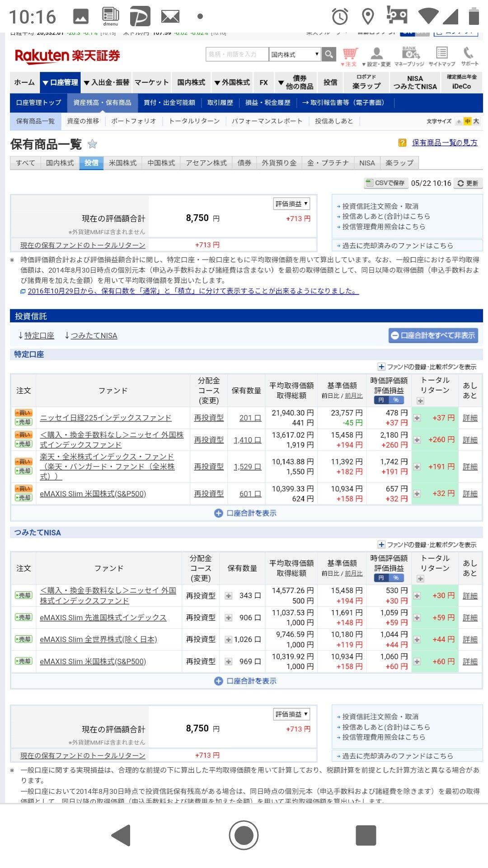This screenshot has width=488, height=868.
Task: Open サイトマップ icon
Action: (442, 57)
